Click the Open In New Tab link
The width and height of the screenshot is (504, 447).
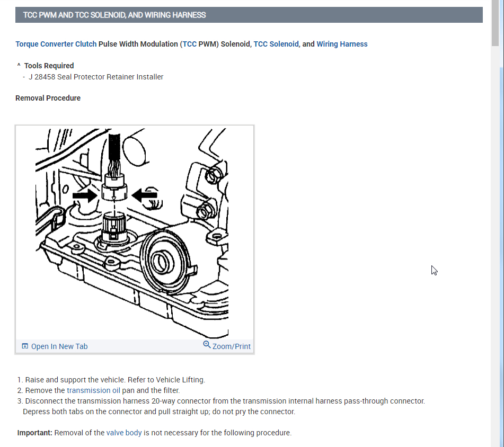click(59, 346)
